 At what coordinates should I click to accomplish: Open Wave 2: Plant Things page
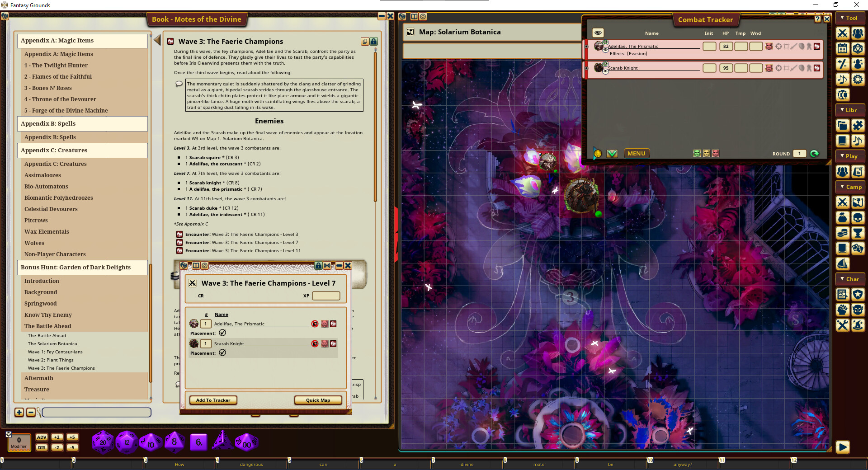click(x=51, y=360)
